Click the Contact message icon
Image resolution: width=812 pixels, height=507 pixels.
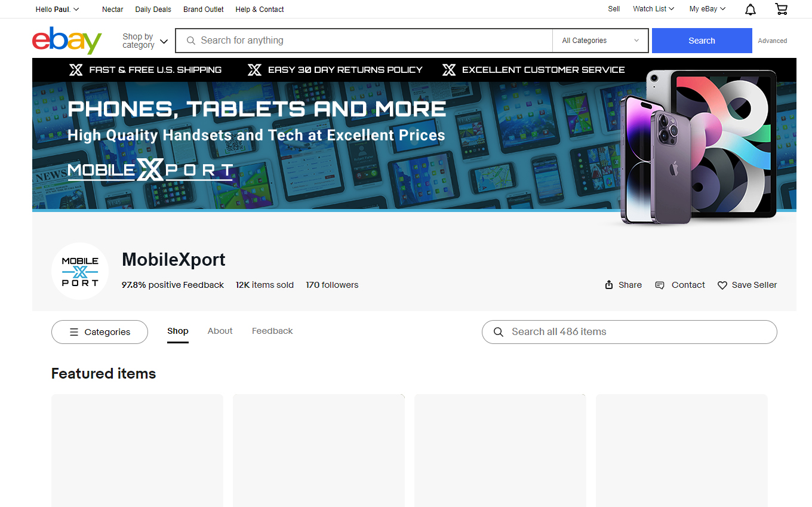660,285
